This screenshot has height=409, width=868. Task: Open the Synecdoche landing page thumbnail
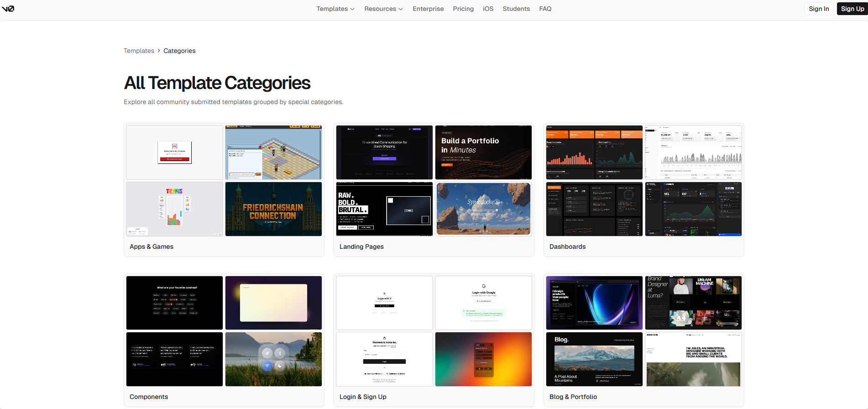(x=484, y=209)
